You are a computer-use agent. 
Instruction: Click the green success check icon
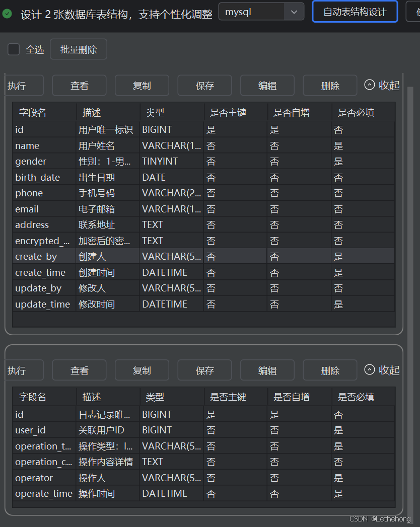click(7, 14)
